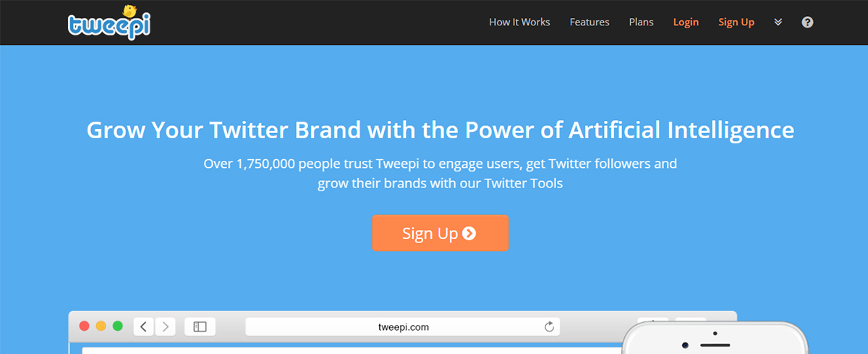This screenshot has height=354, width=868.
Task: Expand the double chevron menu in navbar
Action: pos(778,22)
